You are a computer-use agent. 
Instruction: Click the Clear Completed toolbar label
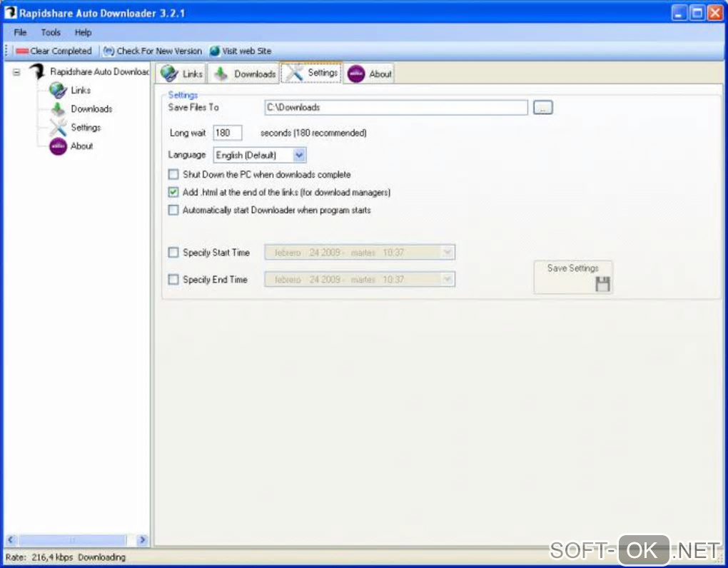pyautogui.click(x=61, y=51)
